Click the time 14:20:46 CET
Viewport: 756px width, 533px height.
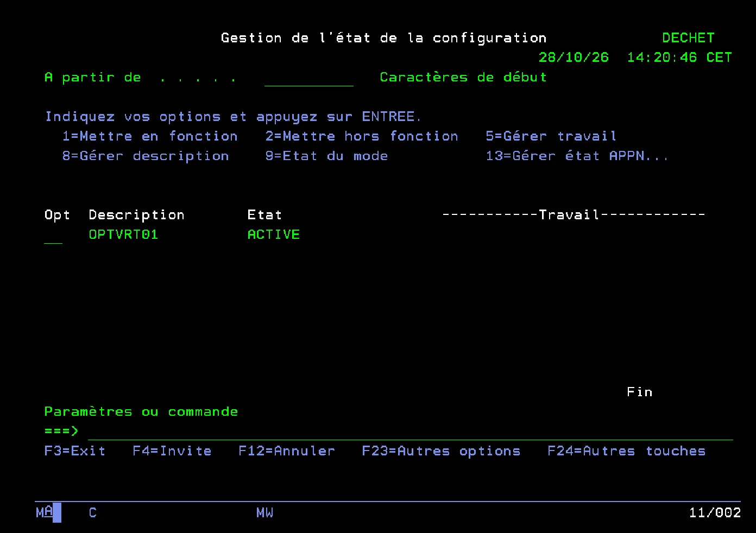(x=679, y=58)
